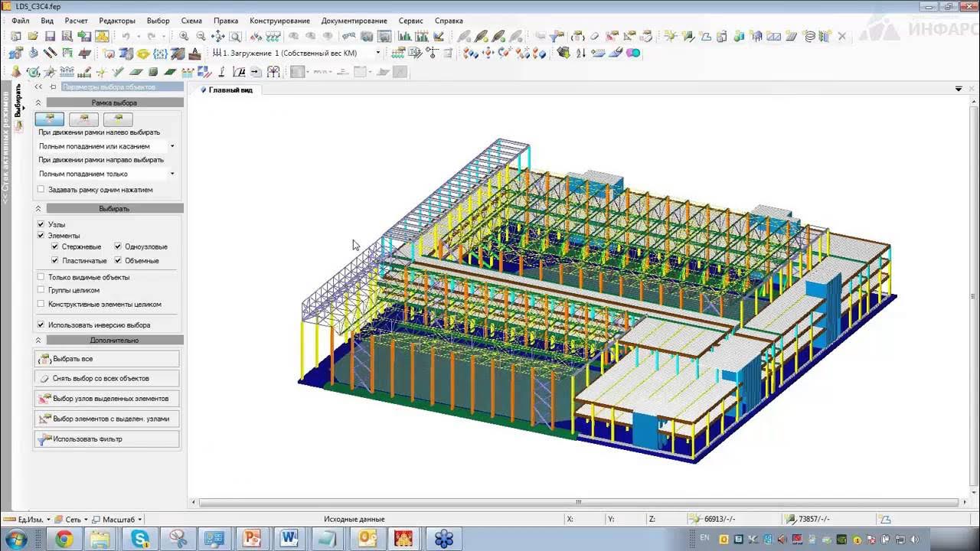Select second selection frame mode button
The width and height of the screenshot is (980, 551).
click(83, 119)
